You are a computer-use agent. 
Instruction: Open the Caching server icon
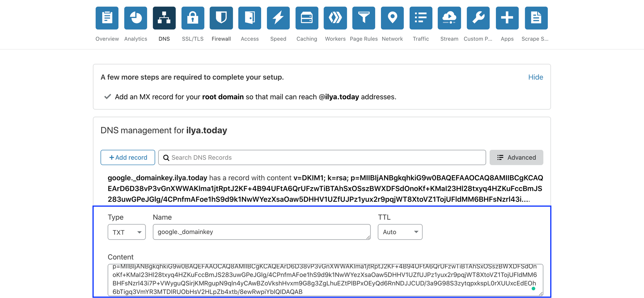pyautogui.click(x=307, y=18)
